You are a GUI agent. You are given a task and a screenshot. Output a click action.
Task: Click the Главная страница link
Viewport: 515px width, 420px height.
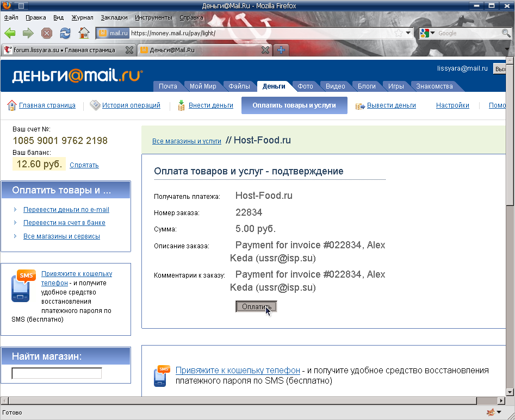pyautogui.click(x=47, y=105)
